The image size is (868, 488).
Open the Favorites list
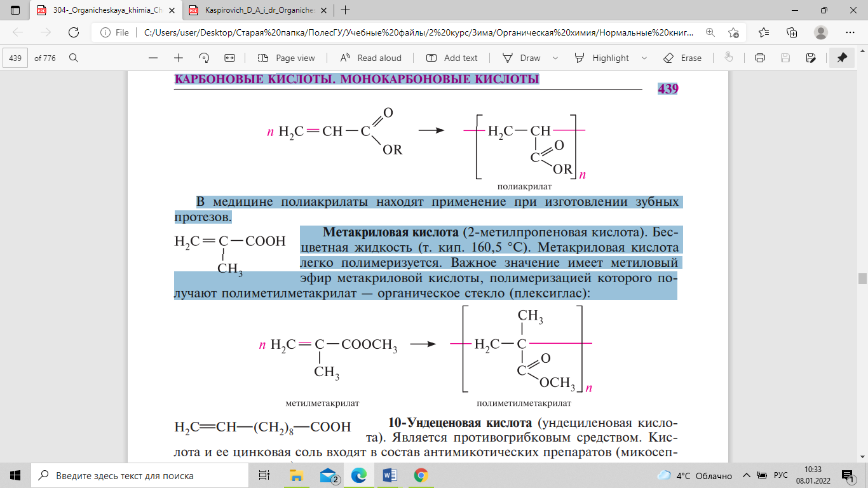coord(764,32)
